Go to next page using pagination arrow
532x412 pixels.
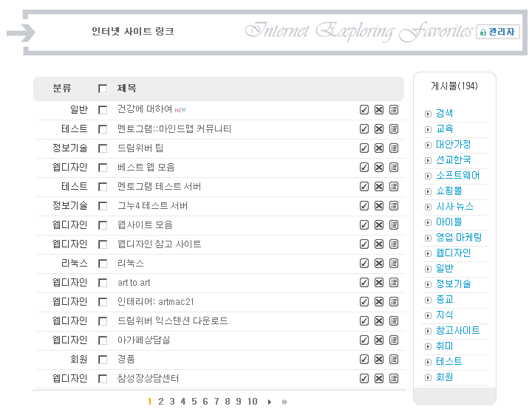[x=270, y=402]
